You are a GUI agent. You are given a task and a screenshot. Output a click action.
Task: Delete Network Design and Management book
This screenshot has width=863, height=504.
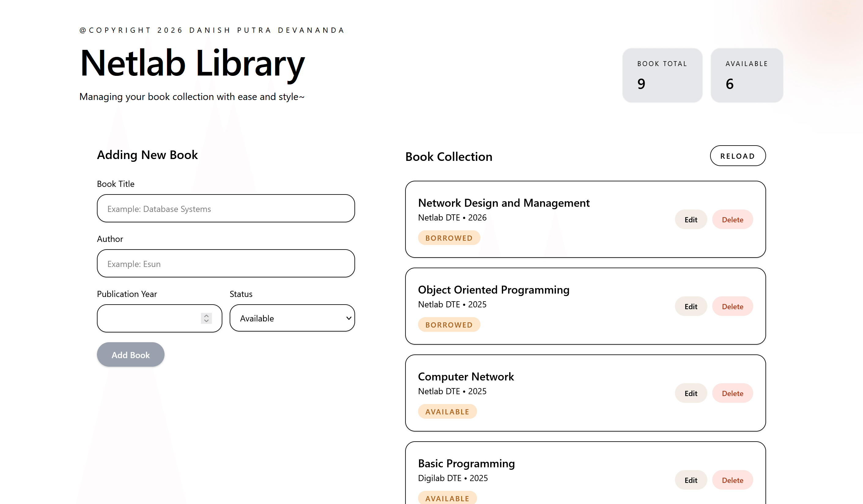[x=732, y=220]
